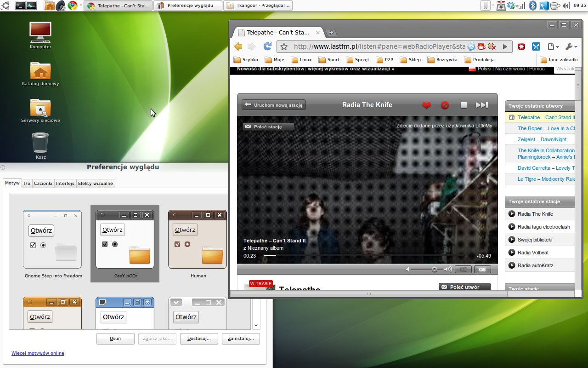Image resolution: width=588 pixels, height=368 pixels.
Task: Play the 'Radia autoKratz' station
Action: click(512, 265)
